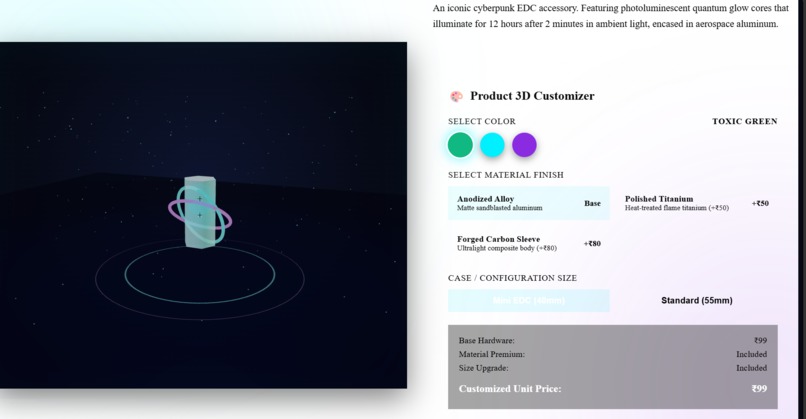Select the Mini EDC size option
Screen dimensions: 806x419
click(528, 300)
